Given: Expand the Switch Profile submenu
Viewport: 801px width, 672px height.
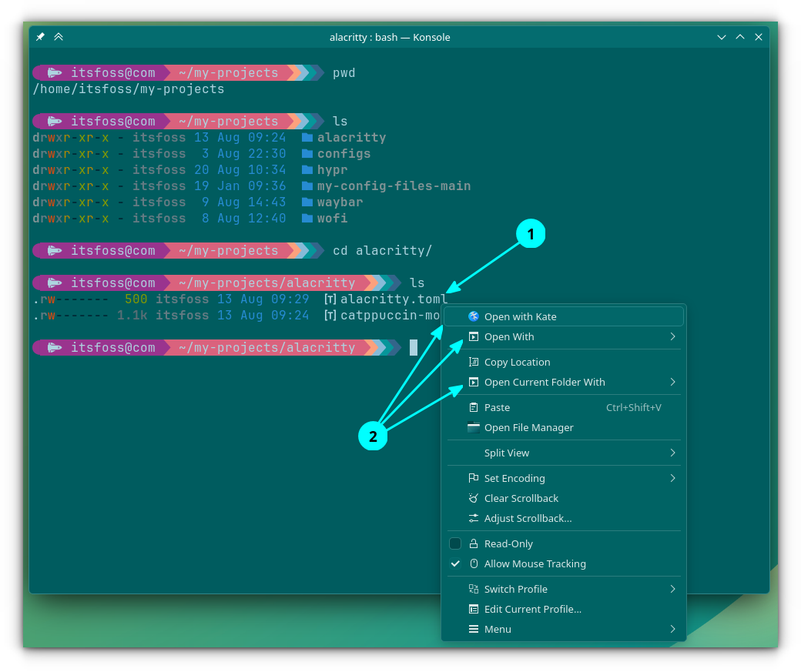Looking at the screenshot, I should pyautogui.click(x=672, y=589).
